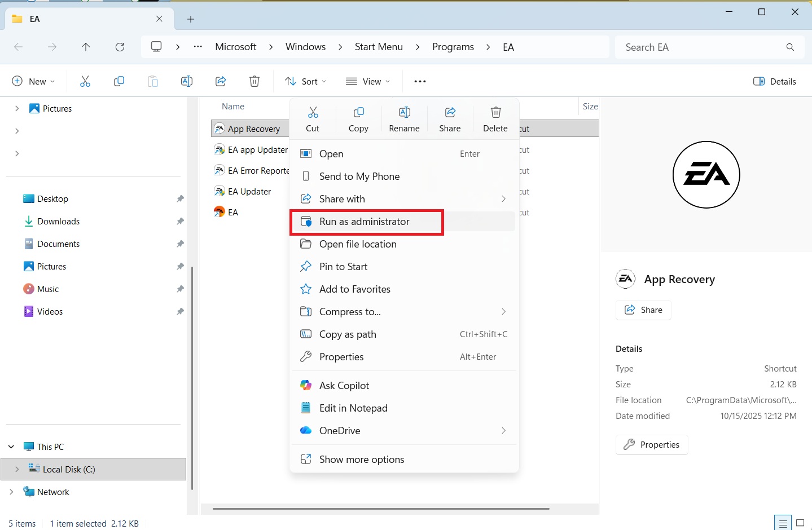Viewport: 812px width, 530px height.
Task: Choose Add to Favorites
Action: pos(404,289)
